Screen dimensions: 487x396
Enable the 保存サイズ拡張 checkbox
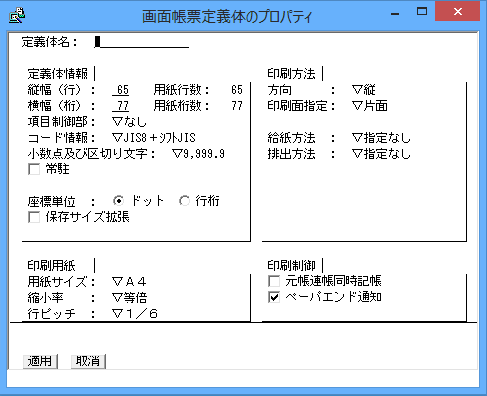[34, 217]
